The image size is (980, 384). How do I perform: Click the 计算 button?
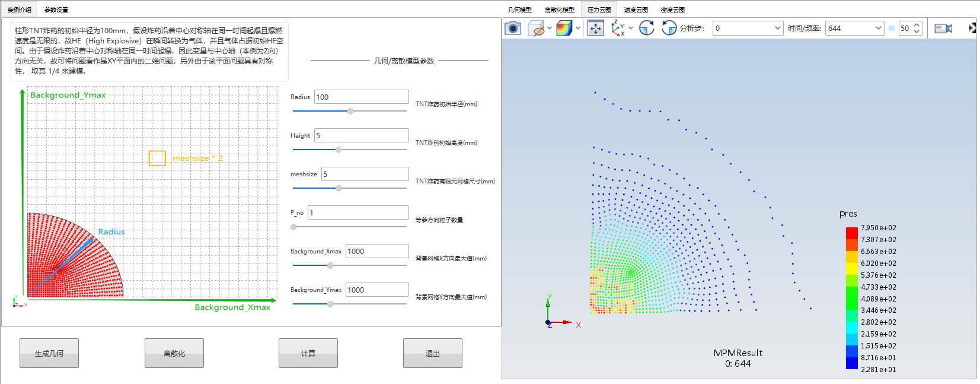click(x=308, y=353)
